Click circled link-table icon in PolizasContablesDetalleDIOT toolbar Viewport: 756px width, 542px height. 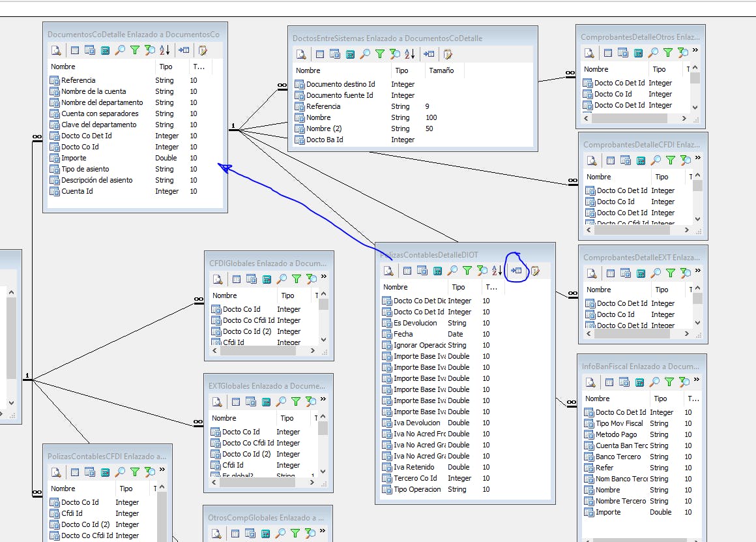click(516, 271)
